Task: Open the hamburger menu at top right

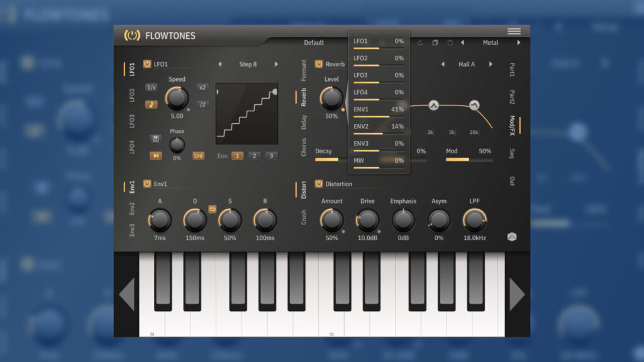Action: click(514, 31)
